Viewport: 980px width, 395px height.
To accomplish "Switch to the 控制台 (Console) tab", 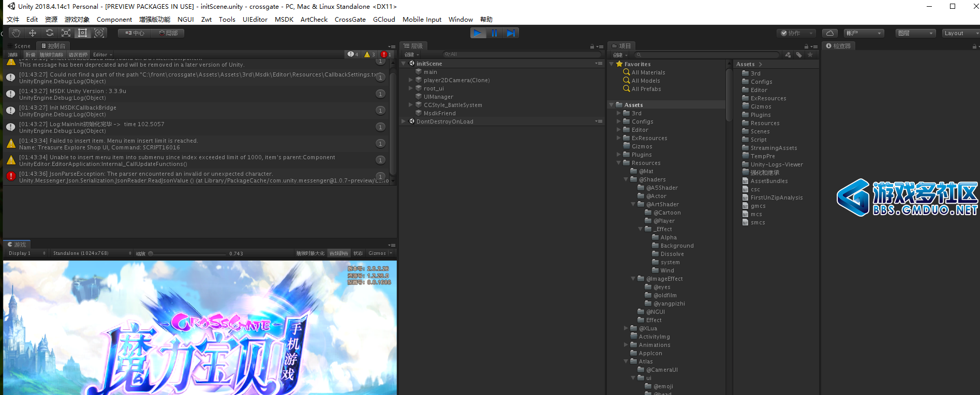I will (x=54, y=46).
